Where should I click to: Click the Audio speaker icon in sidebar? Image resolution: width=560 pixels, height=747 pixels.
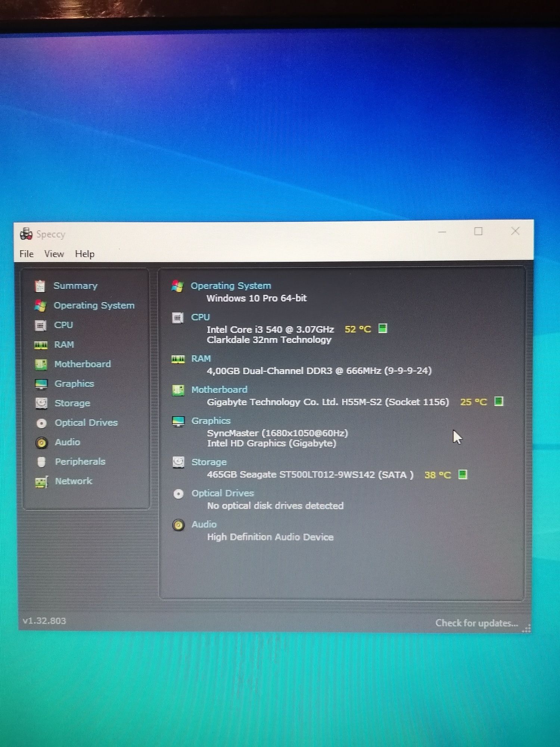pyautogui.click(x=41, y=443)
